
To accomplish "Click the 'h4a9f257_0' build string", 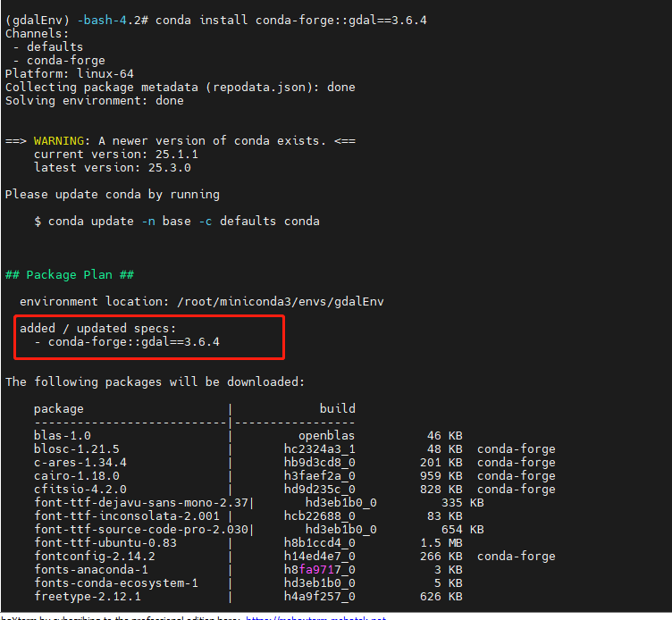I will click(x=319, y=597).
